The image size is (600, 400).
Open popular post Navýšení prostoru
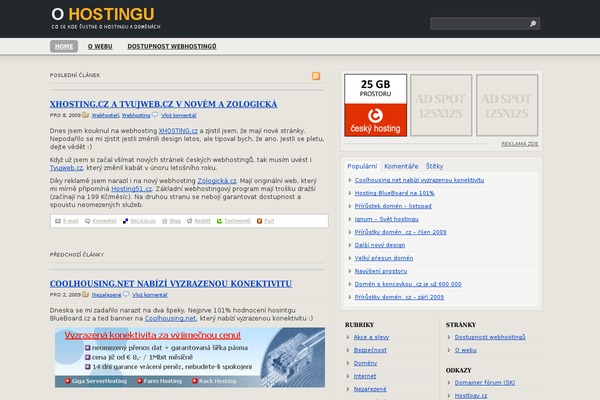(380, 271)
